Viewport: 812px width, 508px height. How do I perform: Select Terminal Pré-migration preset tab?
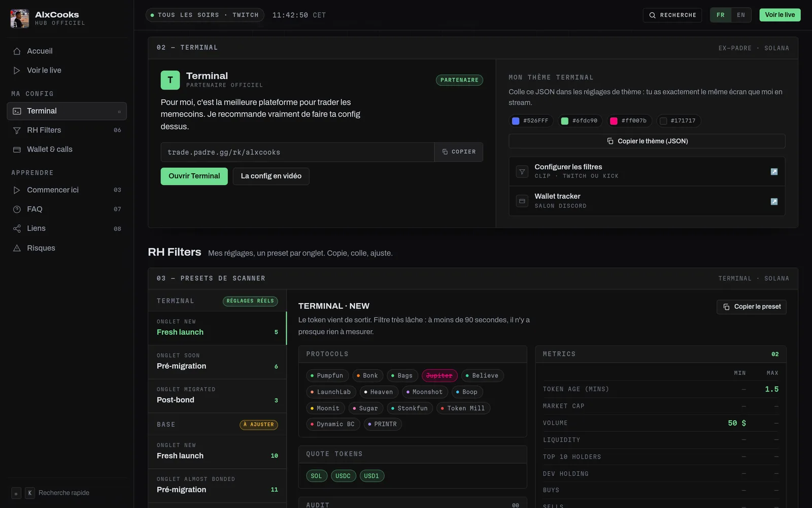pos(217,362)
